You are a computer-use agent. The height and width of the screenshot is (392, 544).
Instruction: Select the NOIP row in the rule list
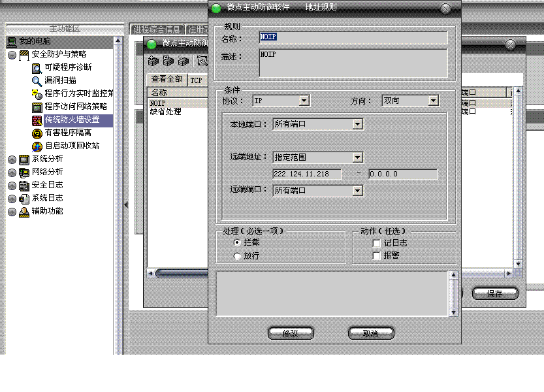178,103
